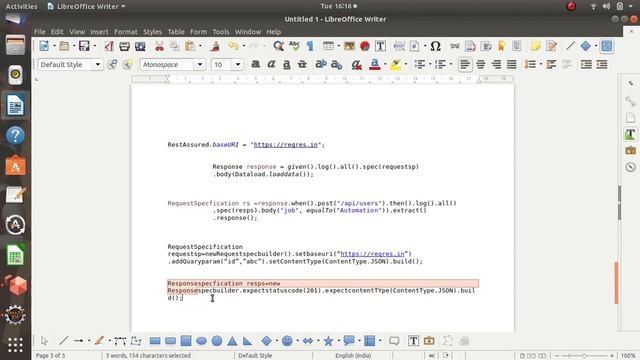Screen dimensions: 640x360
Task: Toggle bold formatting
Action: pyautogui.click(x=256, y=64)
